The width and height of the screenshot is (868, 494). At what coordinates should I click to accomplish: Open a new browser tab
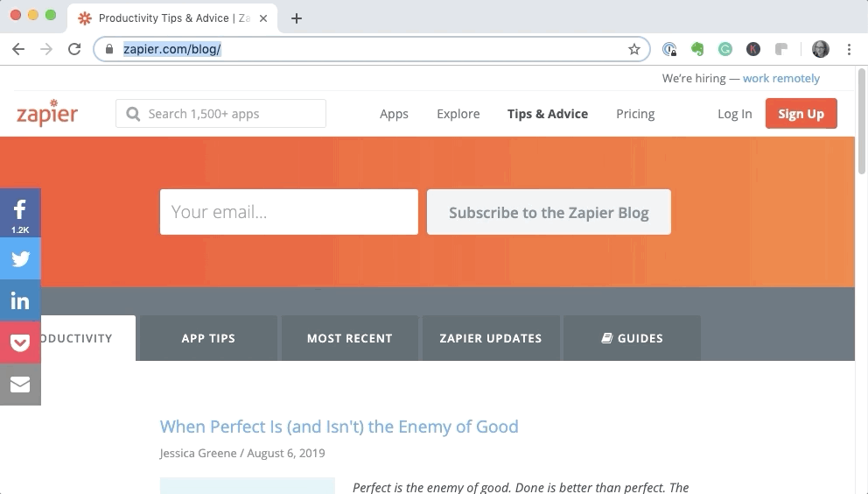297,18
